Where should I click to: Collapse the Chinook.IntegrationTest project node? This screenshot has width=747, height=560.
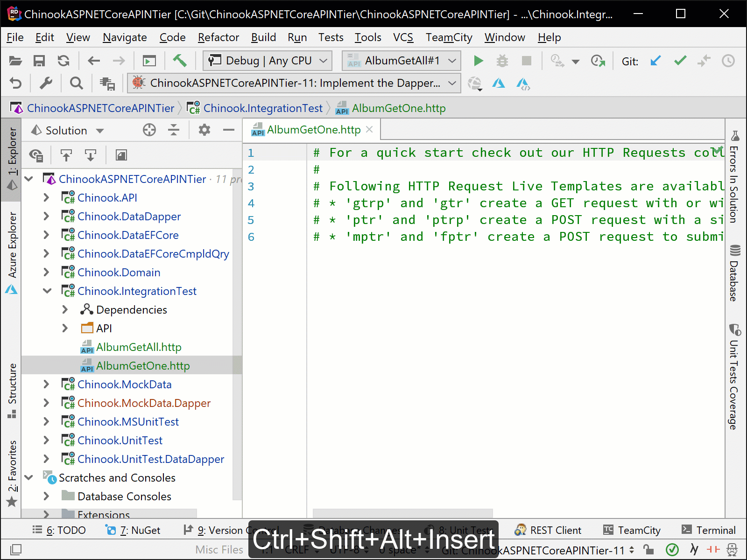pos(47,291)
